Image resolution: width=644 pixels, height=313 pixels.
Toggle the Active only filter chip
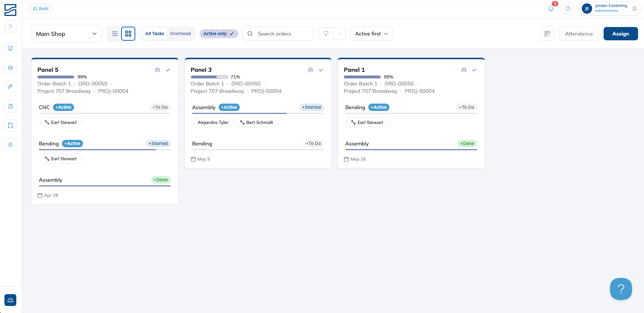tap(219, 34)
